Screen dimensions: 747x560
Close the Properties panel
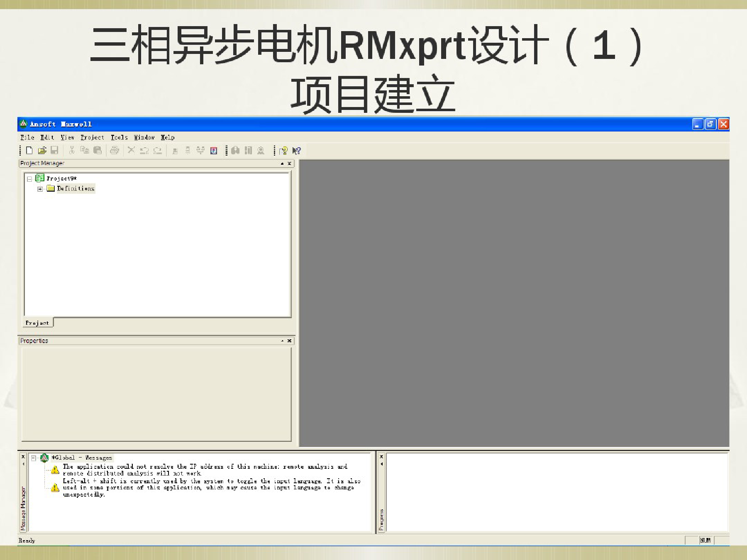click(289, 341)
